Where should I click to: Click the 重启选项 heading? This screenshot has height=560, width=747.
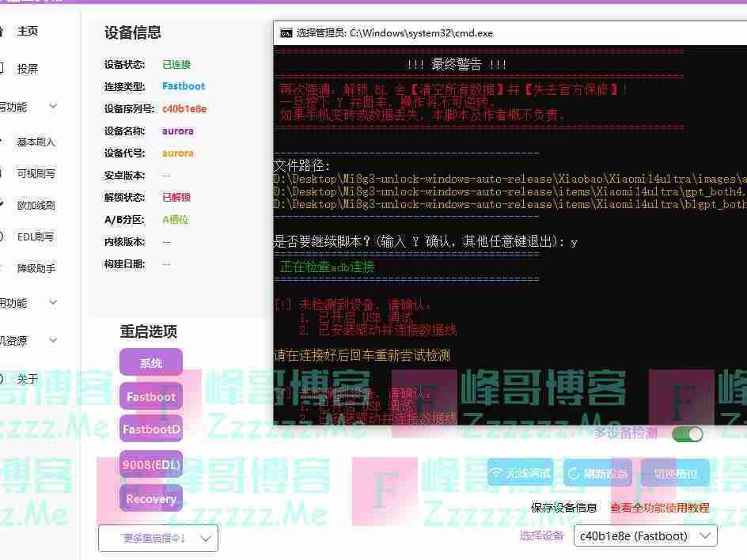149,331
